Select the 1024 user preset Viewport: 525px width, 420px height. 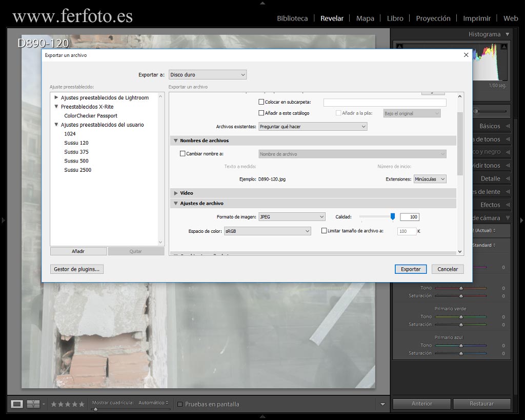click(x=70, y=134)
